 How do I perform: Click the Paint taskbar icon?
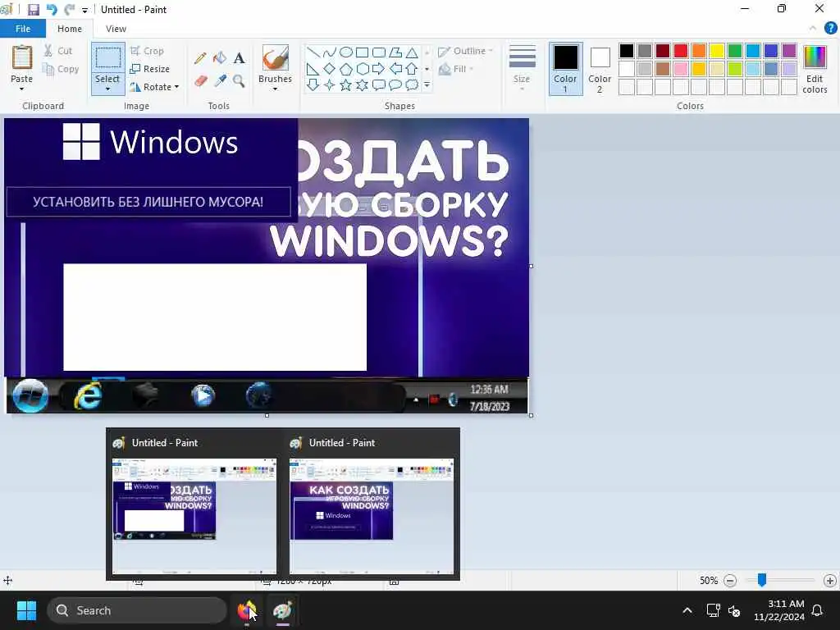point(282,610)
